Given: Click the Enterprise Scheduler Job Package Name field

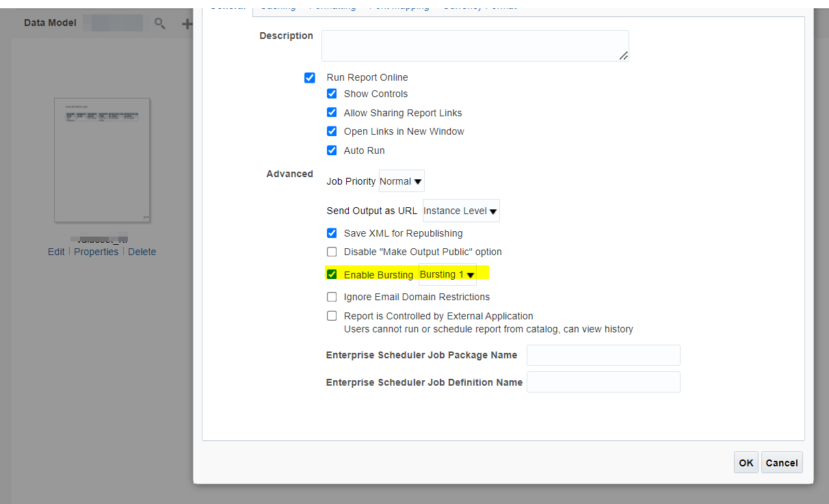Looking at the screenshot, I should tap(603, 355).
